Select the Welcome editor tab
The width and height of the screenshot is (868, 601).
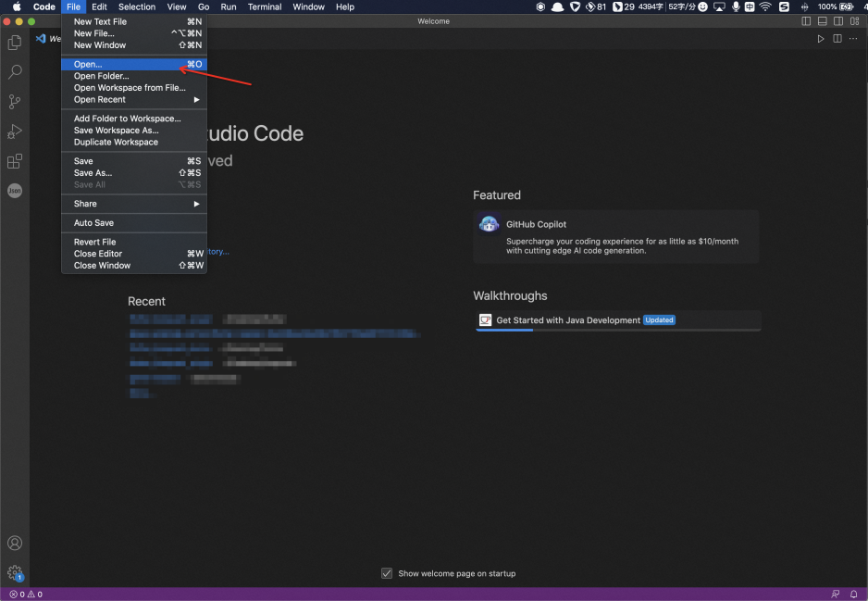point(48,39)
